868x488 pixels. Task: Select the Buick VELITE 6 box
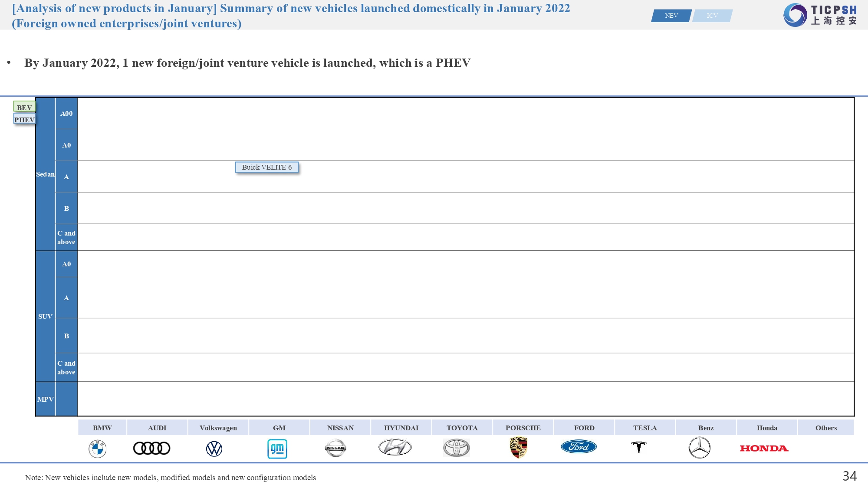(267, 167)
